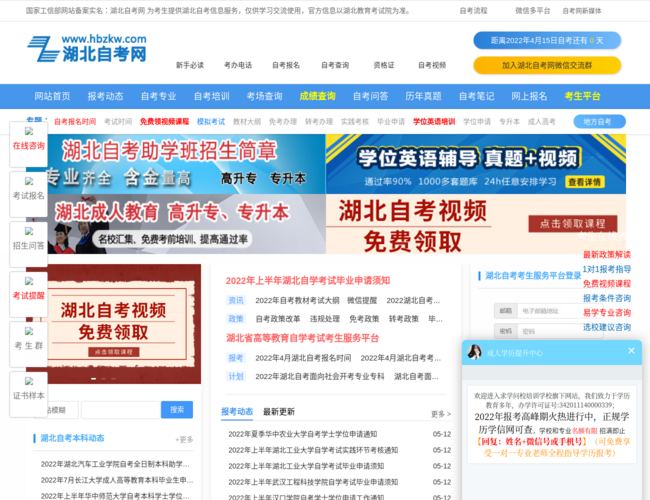Open 自考查询 header link

pyautogui.click(x=335, y=65)
